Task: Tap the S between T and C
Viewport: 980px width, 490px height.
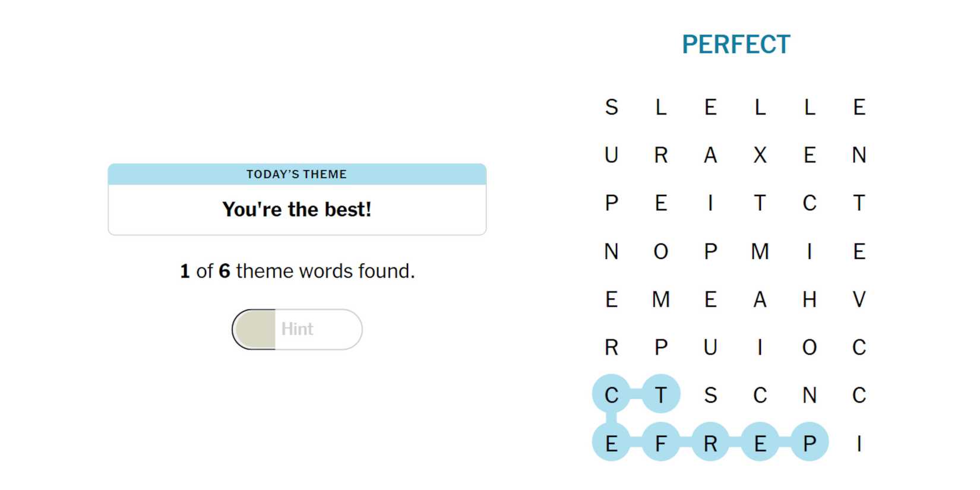Action: (x=710, y=394)
